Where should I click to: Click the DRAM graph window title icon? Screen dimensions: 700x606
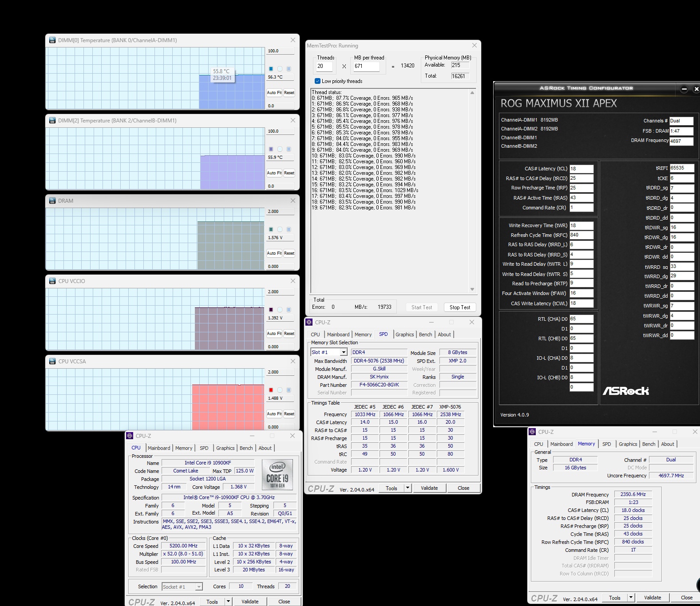[52, 201]
